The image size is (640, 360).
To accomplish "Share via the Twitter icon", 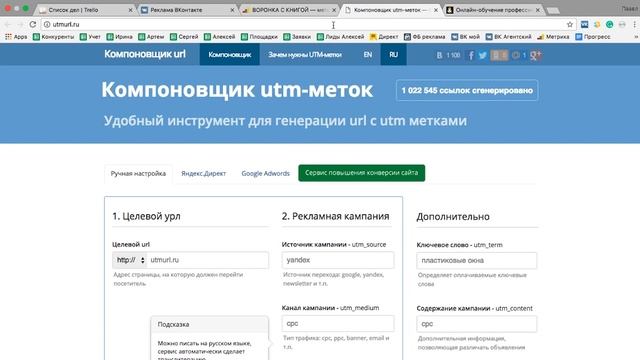I will (x=482, y=55).
